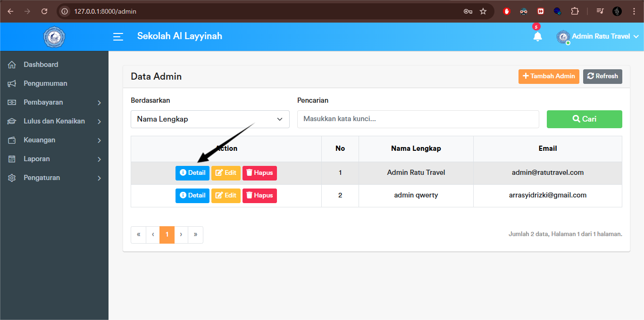
Task: Open the Nama Lengkap filter dropdown
Action: point(209,119)
